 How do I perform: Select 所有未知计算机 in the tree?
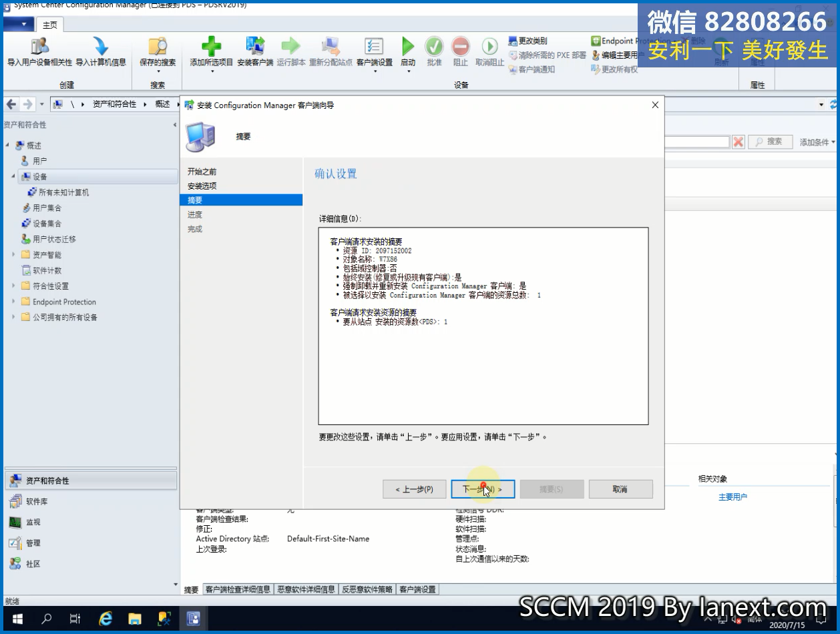[63, 192]
